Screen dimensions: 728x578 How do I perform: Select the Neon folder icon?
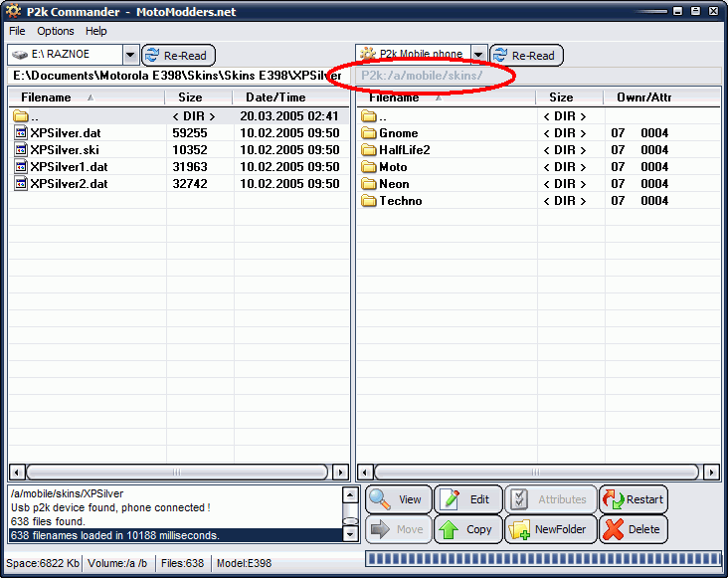tap(369, 184)
